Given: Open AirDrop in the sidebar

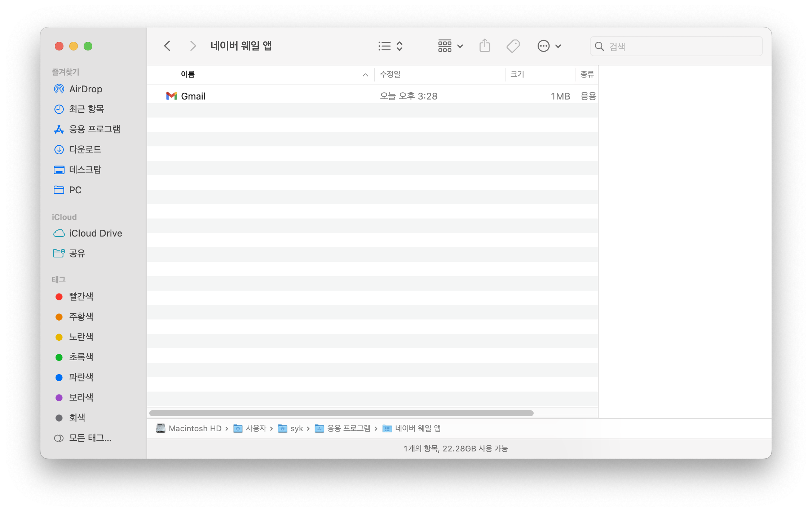Looking at the screenshot, I should (x=85, y=89).
